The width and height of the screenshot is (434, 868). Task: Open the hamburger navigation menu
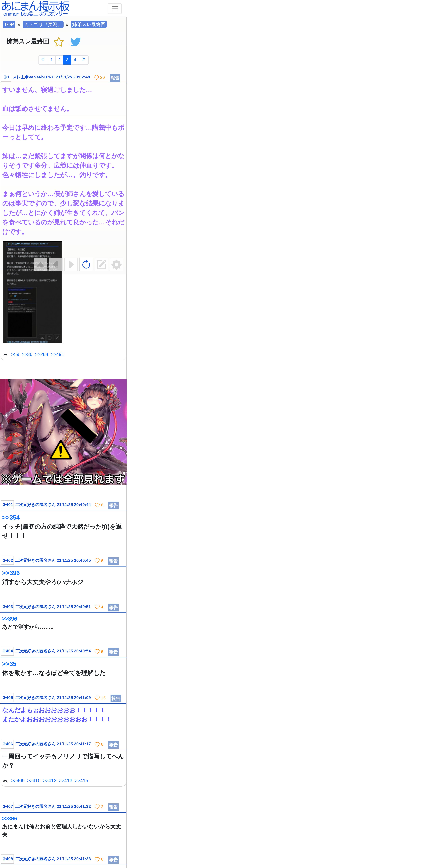click(x=115, y=9)
